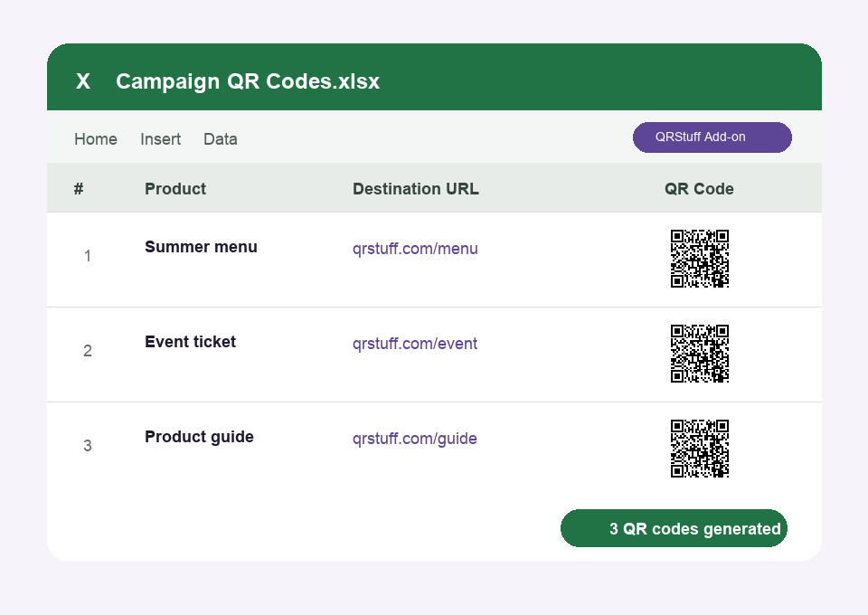Image resolution: width=868 pixels, height=615 pixels.
Task: Select the # column header
Action: pos(79,189)
